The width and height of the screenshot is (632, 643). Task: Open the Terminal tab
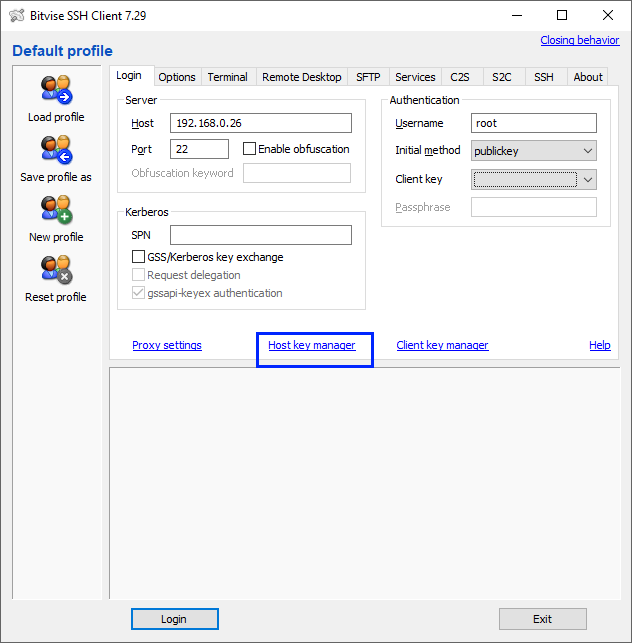tap(227, 77)
